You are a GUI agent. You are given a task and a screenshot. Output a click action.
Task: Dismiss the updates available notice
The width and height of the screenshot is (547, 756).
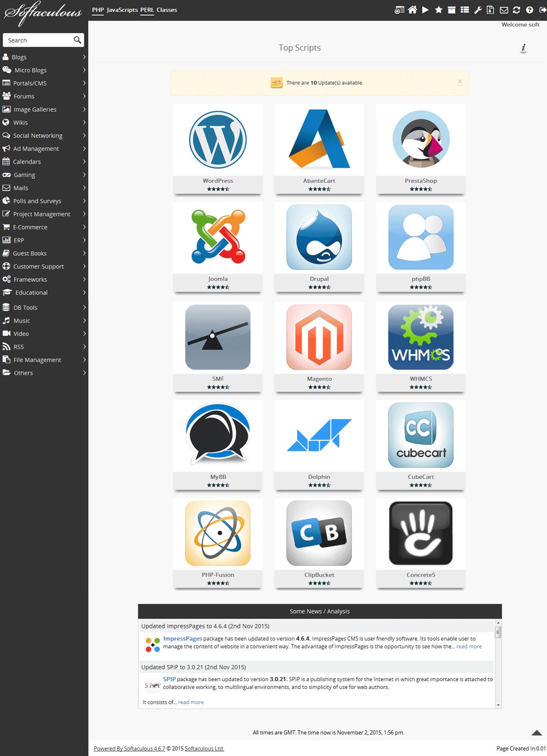tap(460, 82)
